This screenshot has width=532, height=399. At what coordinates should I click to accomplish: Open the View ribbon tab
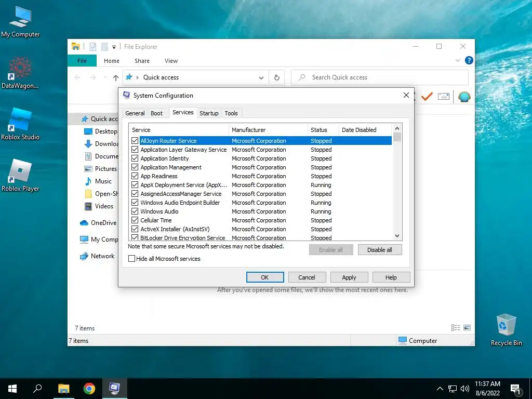171,61
